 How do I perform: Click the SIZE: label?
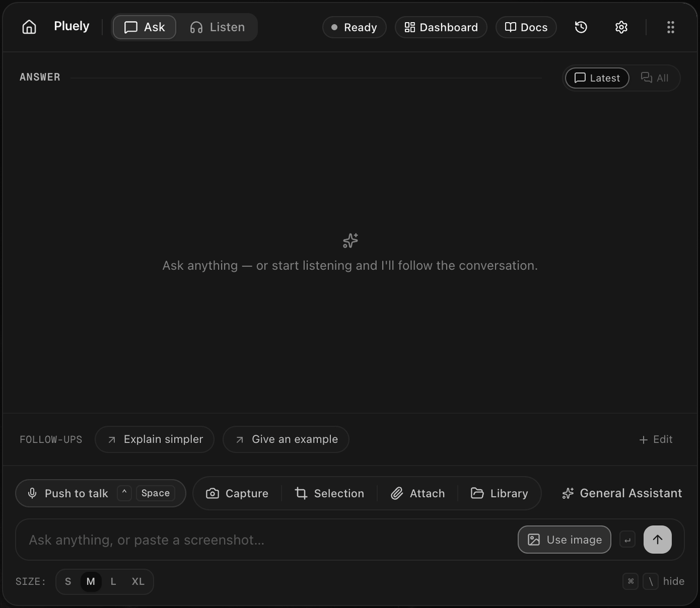click(30, 581)
